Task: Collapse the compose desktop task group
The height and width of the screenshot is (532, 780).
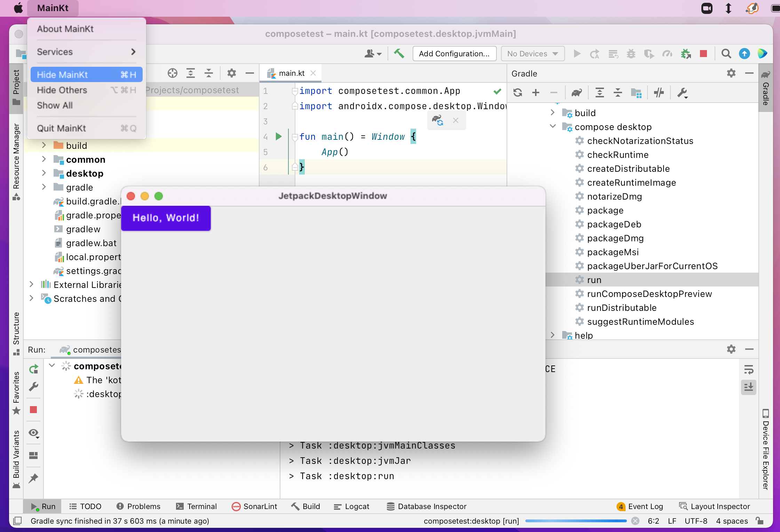Action: pyautogui.click(x=553, y=127)
